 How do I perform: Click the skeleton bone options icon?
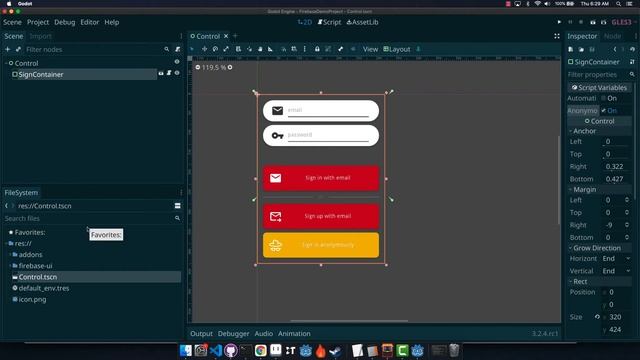click(340, 49)
